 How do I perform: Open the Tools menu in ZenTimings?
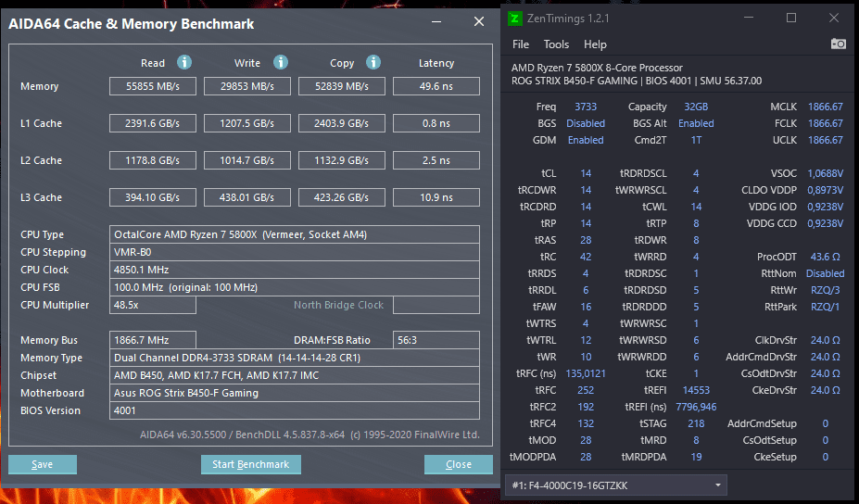coord(556,44)
